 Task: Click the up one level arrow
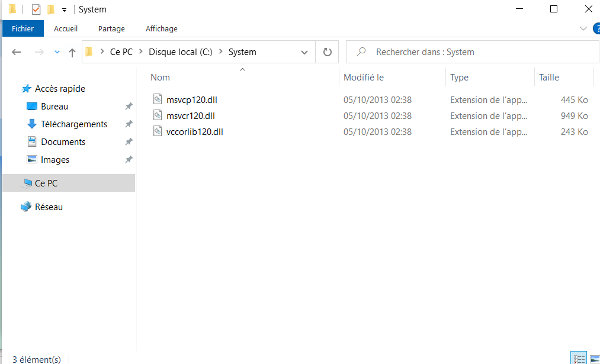(72, 52)
